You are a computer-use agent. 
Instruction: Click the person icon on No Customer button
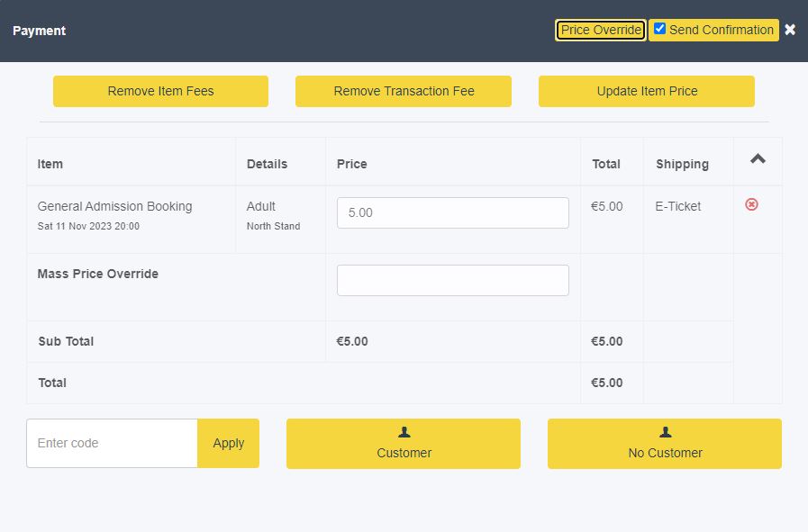point(666,432)
